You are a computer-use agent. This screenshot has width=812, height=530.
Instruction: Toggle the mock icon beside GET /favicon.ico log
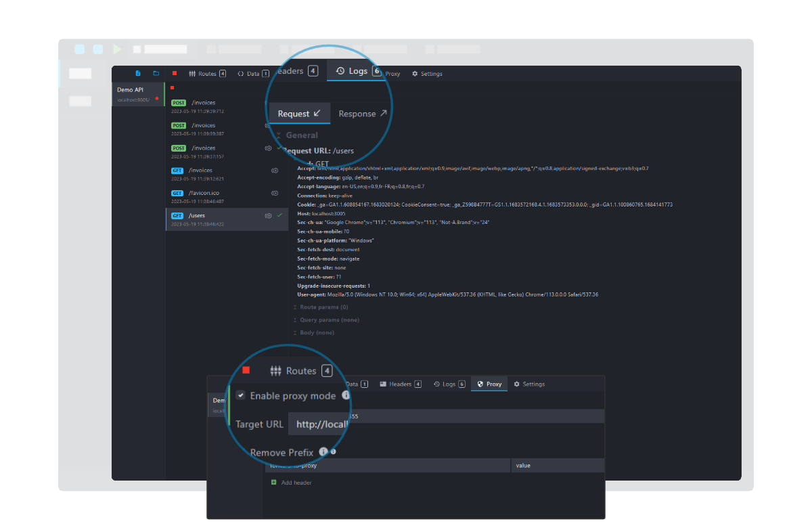coord(275,193)
